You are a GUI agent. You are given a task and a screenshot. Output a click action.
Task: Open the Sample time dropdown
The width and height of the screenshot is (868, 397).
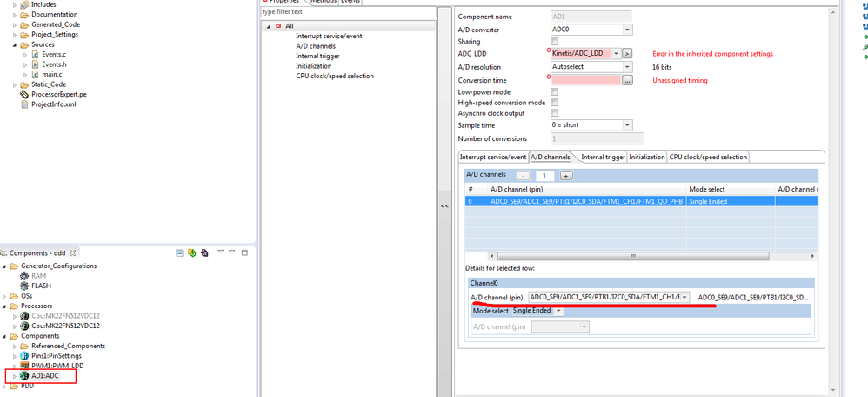(627, 125)
